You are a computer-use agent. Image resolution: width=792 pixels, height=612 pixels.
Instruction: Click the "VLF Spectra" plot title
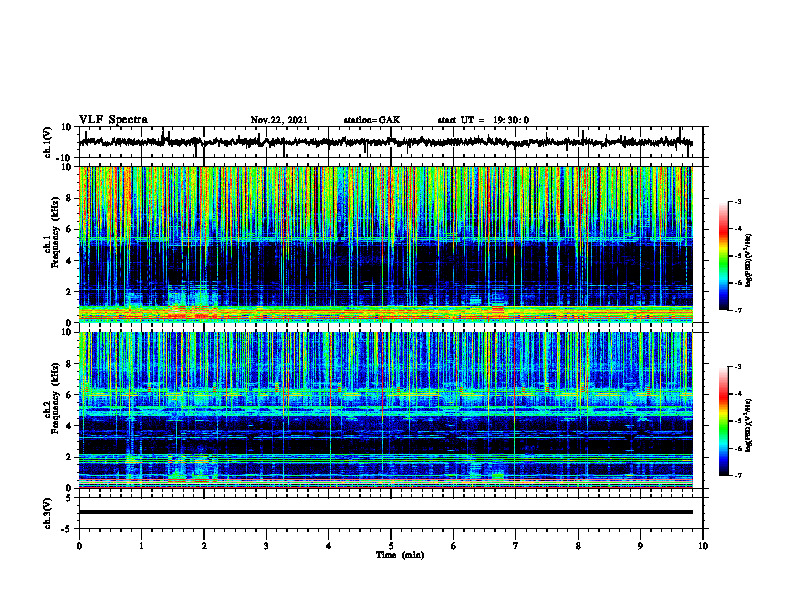tap(113, 120)
